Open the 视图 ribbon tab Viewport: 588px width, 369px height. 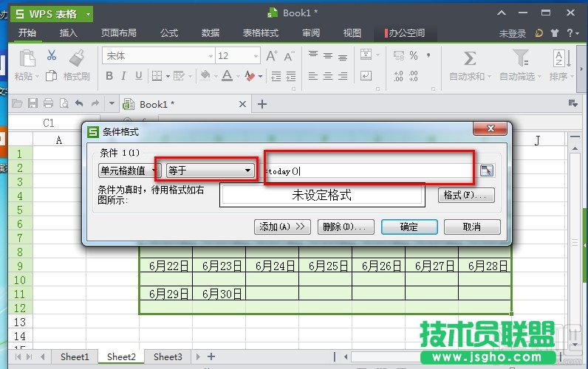click(352, 33)
